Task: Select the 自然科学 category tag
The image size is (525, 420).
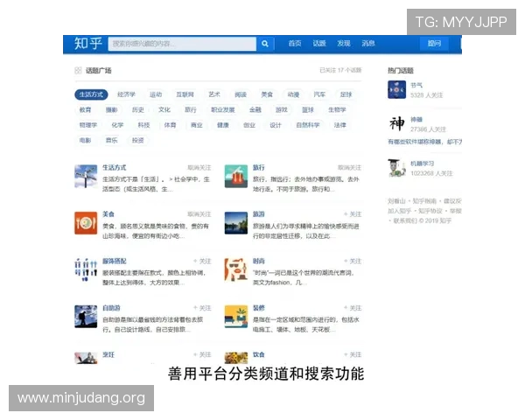Action: 308,125
